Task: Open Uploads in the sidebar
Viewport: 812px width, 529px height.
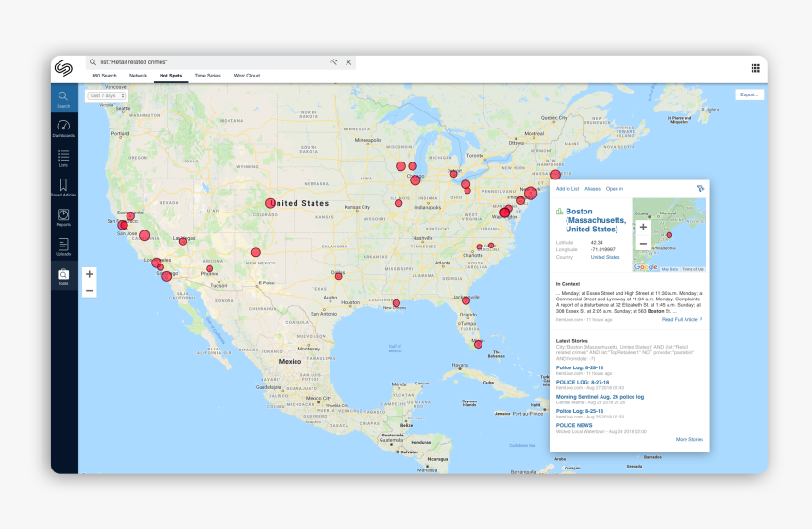Action: coord(63,246)
